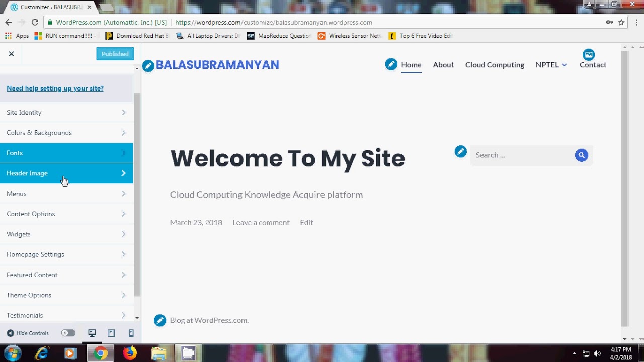This screenshot has height=362, width=644.
Task: Click the edit pencil beside the search widget
Action: click(460, 151)
